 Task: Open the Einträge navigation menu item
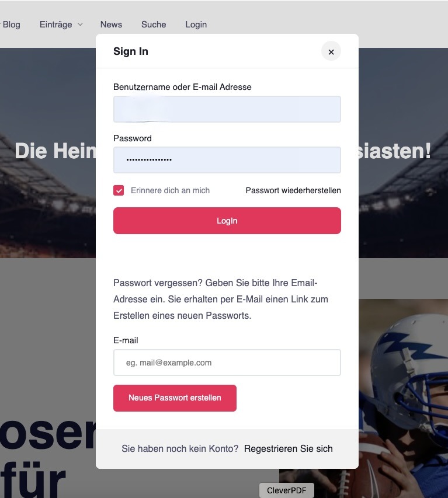tap(55, 25)
